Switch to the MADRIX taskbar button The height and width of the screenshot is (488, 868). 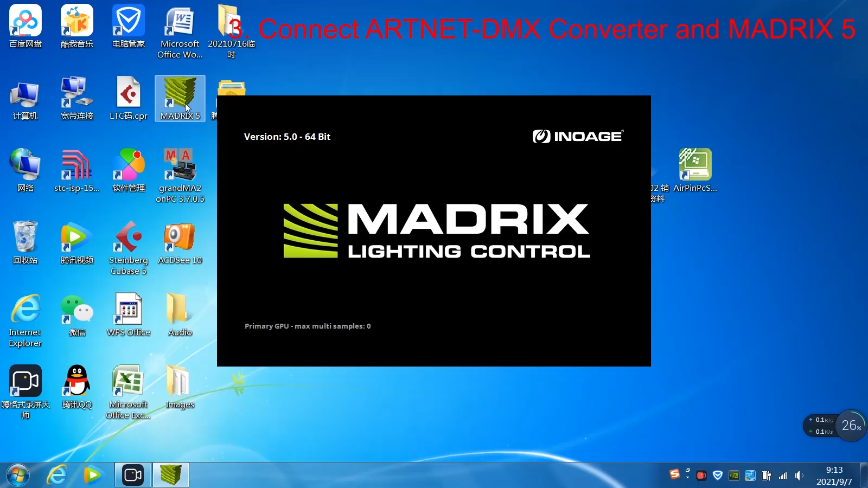click(171, 476)
